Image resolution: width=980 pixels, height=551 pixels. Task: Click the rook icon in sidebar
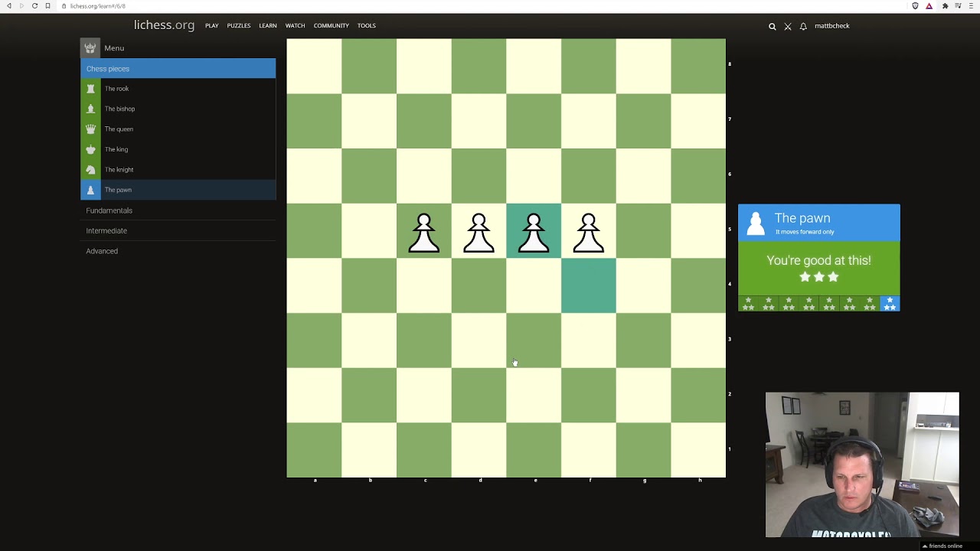click(90, 89)
